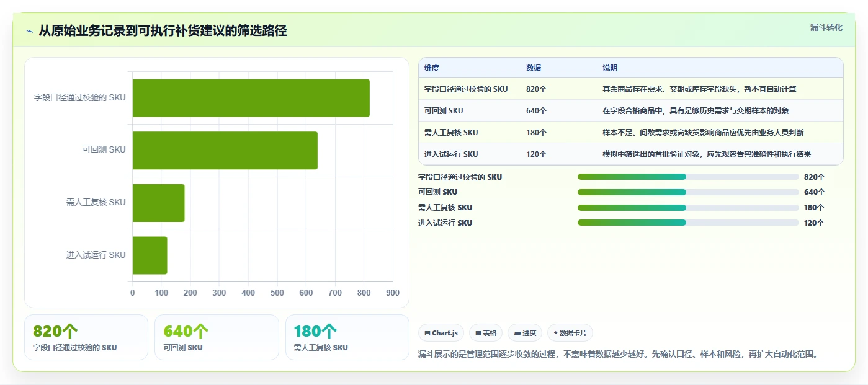Click description starting 其余商品存在需求
Image resolution: width=868 pixels, height=385 pixels.
(699, 89)
